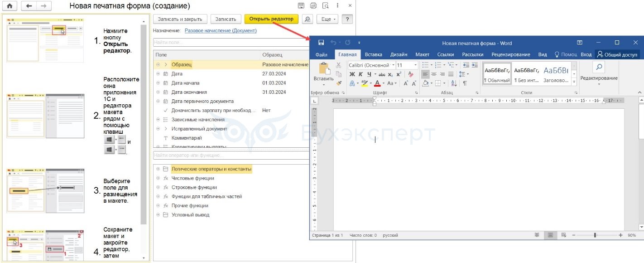Click the Format Painter brush icon
This screenshot has height=263, width=644.
[x=338, y=83]
